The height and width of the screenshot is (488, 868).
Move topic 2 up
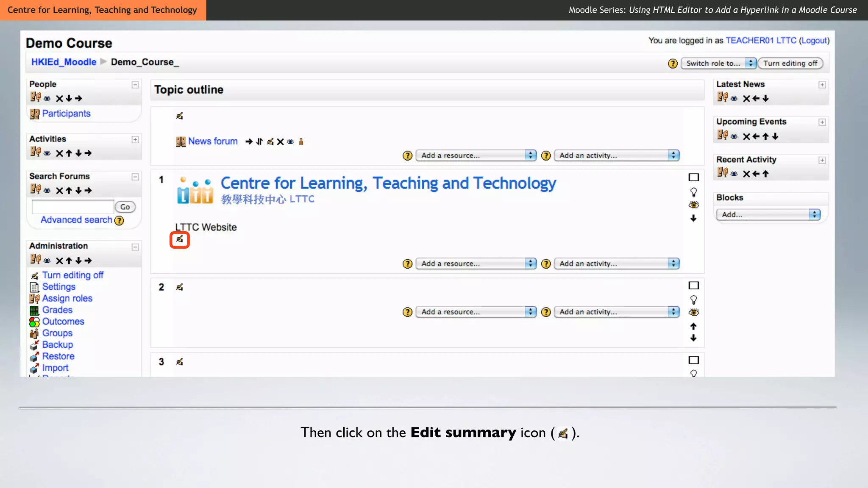pos(693,326)
